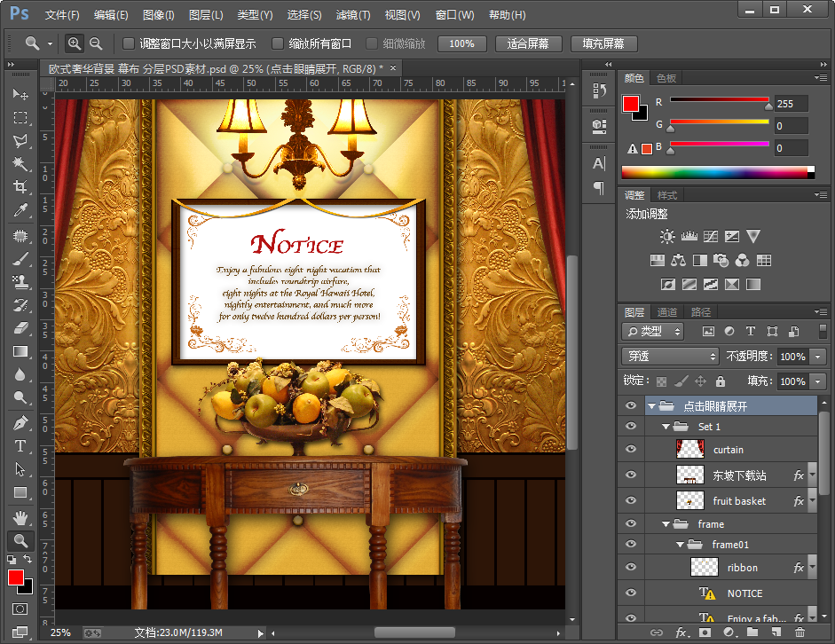This screenshot has height=644, width=835.
Task: Select the Hand tool
Action: pyautogui.click(x=20, y=517)
